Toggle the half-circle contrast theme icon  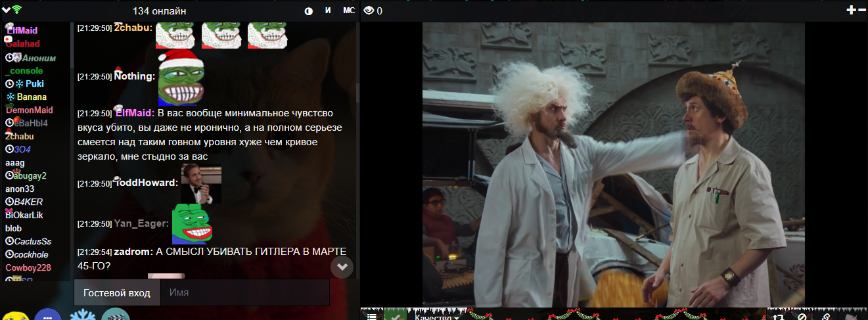pyautogui.click(x=309, y=11)
